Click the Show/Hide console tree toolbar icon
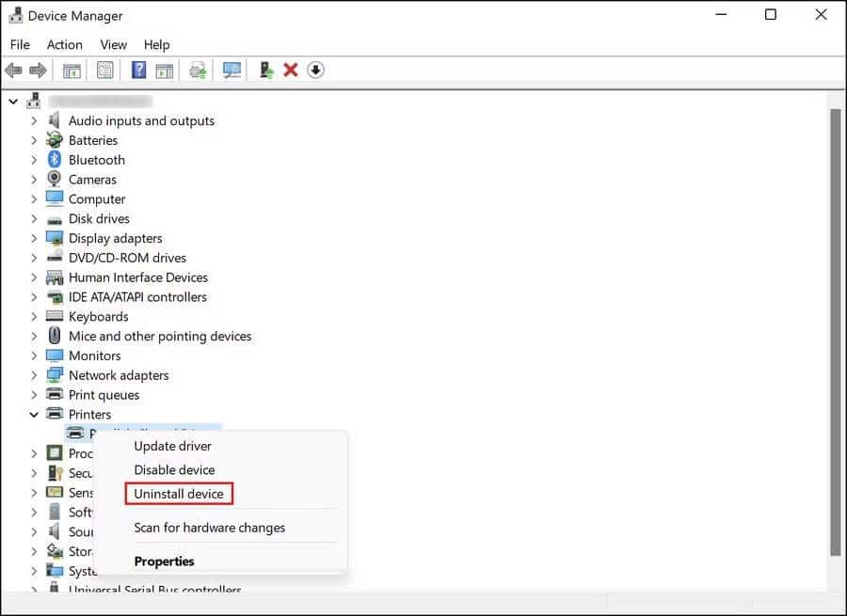The image size is (847, 616). tap(71, 70)
